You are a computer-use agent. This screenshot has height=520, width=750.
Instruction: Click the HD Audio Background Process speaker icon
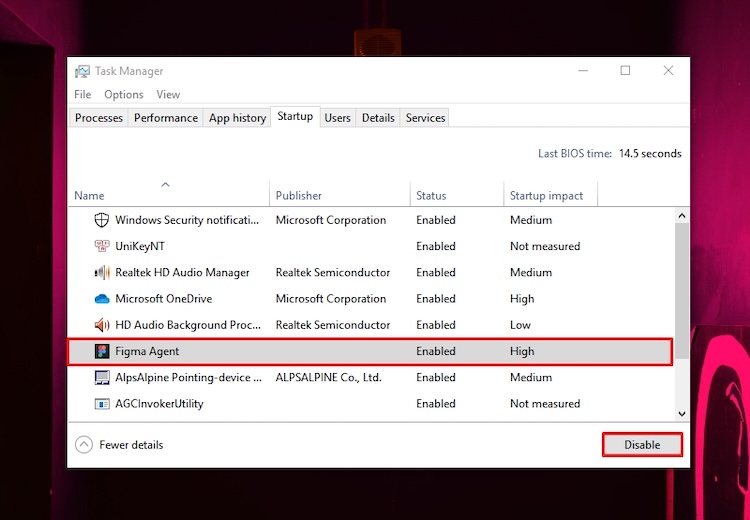click(101, 325)
